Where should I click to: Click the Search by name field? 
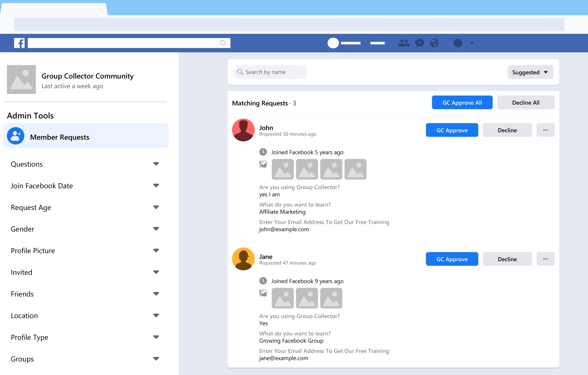(271, 72)
